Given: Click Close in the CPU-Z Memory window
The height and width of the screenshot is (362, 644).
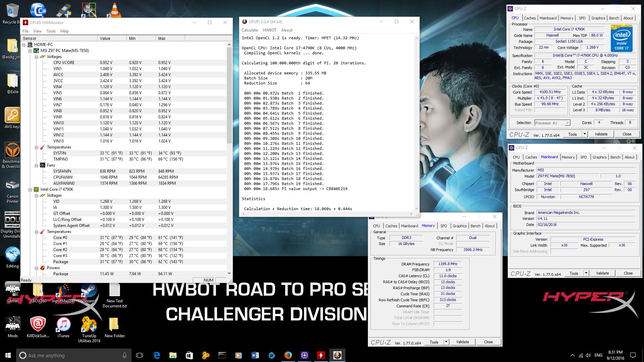Looking at the screenshot, I should coord(488,342).
